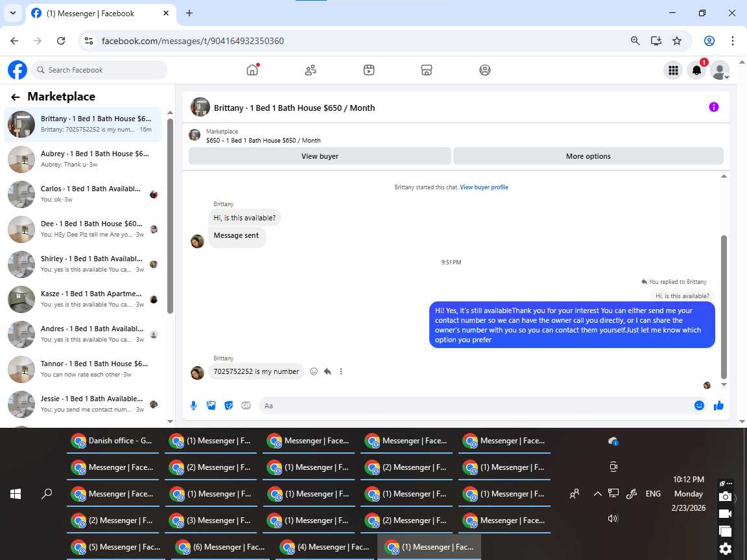This screenshot has height=560, width=747.
Task: Click the chat messages vertical scrollbar
Action: click(x=724, y=307)
